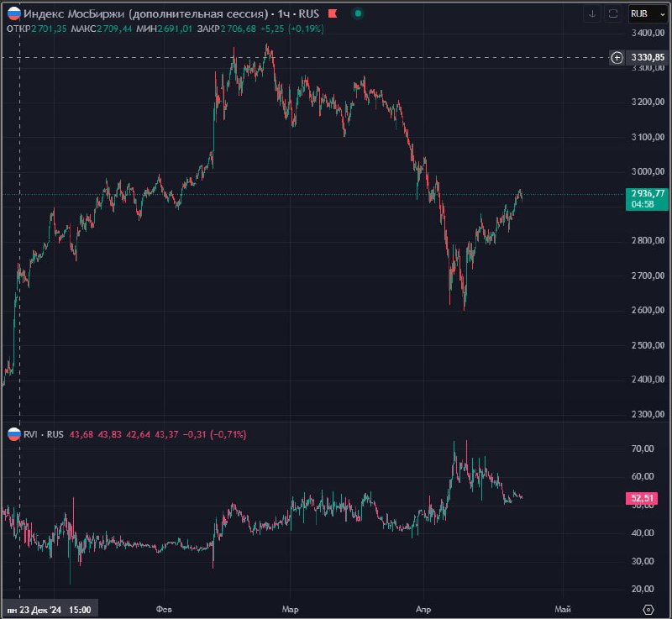The image size is (672, 619).
Task: Click the fullscreen bracket icon left of RUB
Action: tap(613, 13)
